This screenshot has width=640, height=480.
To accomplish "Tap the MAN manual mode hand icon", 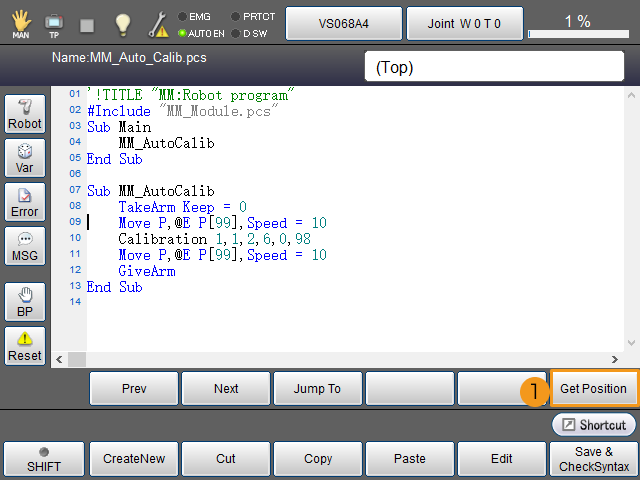I will pyautogui.click(x=21, y=22).
